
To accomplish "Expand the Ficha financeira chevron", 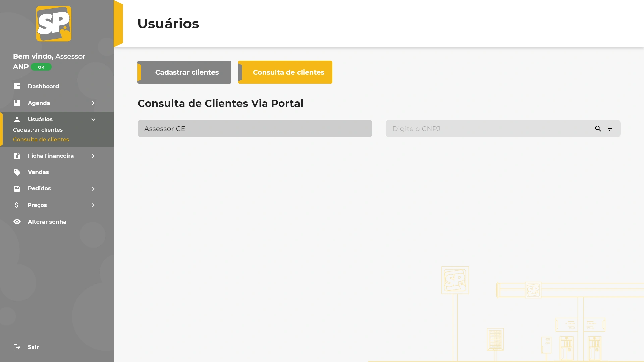I will click(x=93, y=156).
